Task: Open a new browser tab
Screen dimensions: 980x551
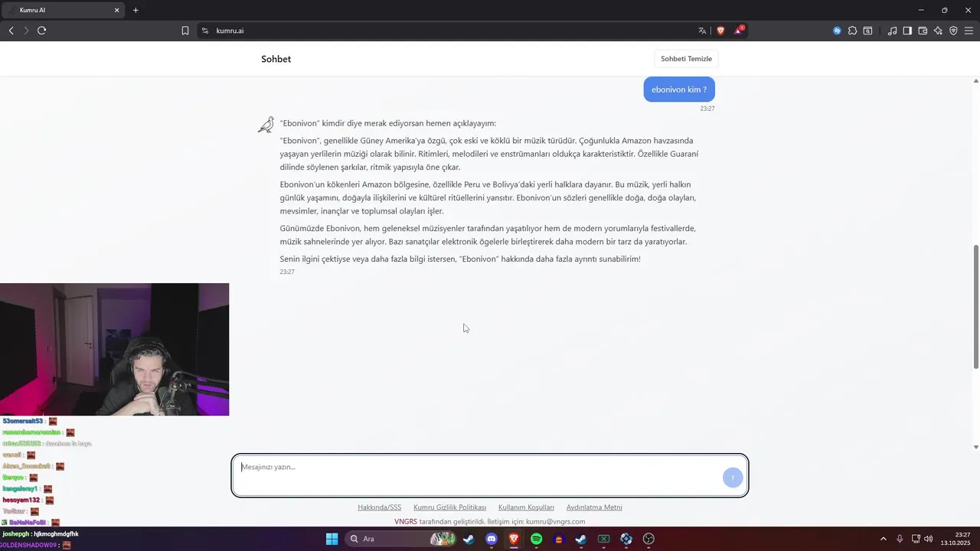Action: click(136, 10)
